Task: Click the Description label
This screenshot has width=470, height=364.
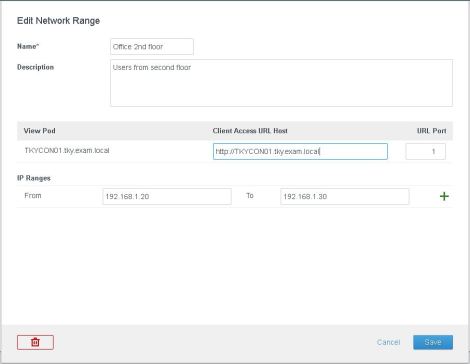Action: (35, 67)
